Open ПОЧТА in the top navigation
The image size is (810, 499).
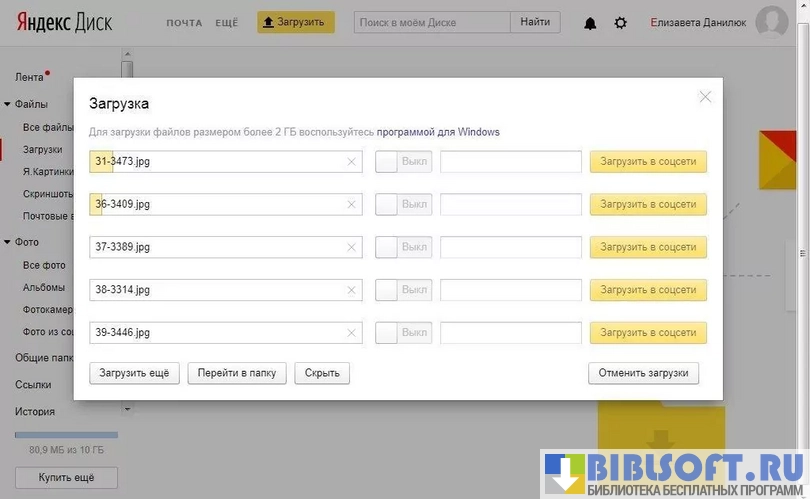click(184, 23)
